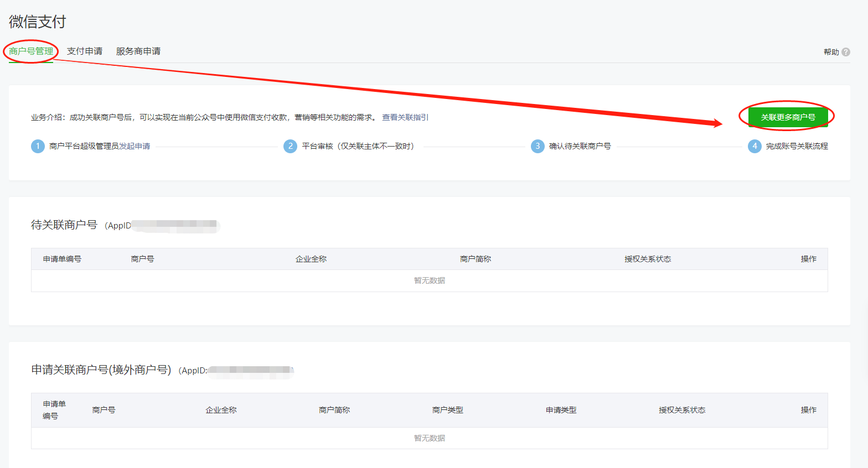Switch to the 商户号管理 tab
The image size is (868, 468).
(31, 51)
